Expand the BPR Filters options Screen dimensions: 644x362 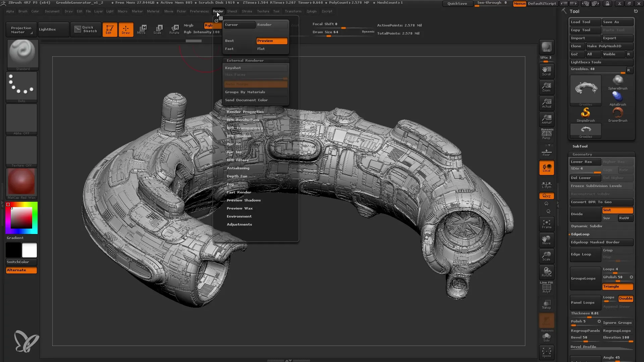238,160
